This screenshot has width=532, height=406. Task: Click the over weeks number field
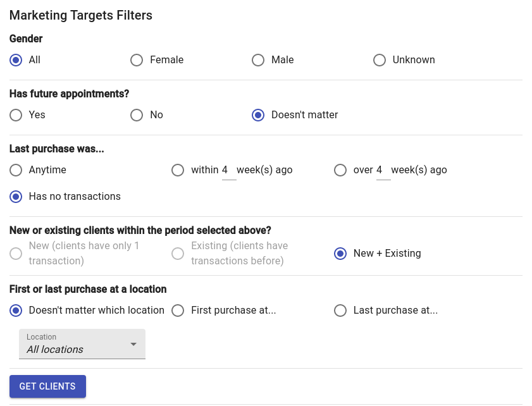pos(383,170)
